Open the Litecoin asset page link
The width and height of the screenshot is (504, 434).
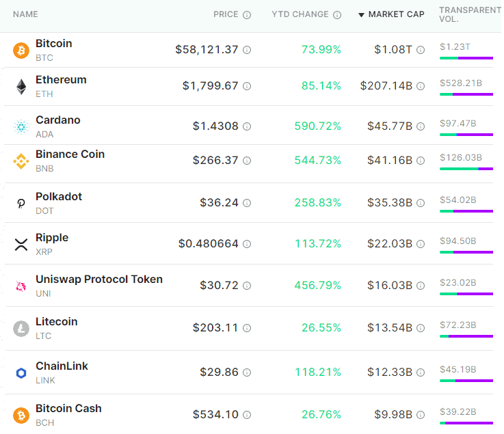(57, 321)
